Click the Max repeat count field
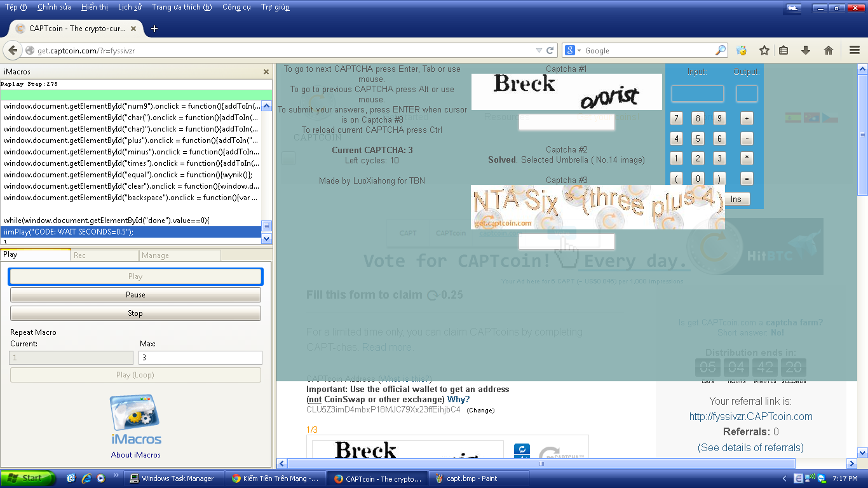 [x=200, y=358]
